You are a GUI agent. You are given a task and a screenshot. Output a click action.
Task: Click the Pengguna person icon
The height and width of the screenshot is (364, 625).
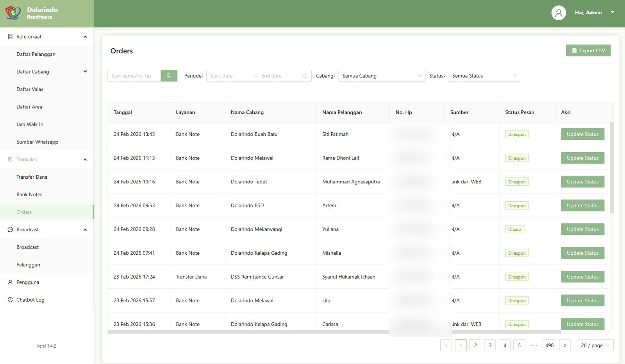click(10, 282)
